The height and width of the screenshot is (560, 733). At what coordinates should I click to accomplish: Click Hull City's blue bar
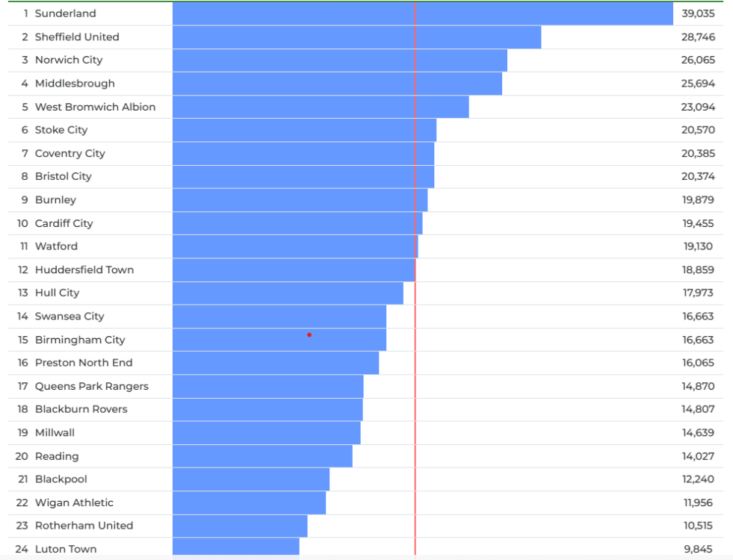point(288,293)
